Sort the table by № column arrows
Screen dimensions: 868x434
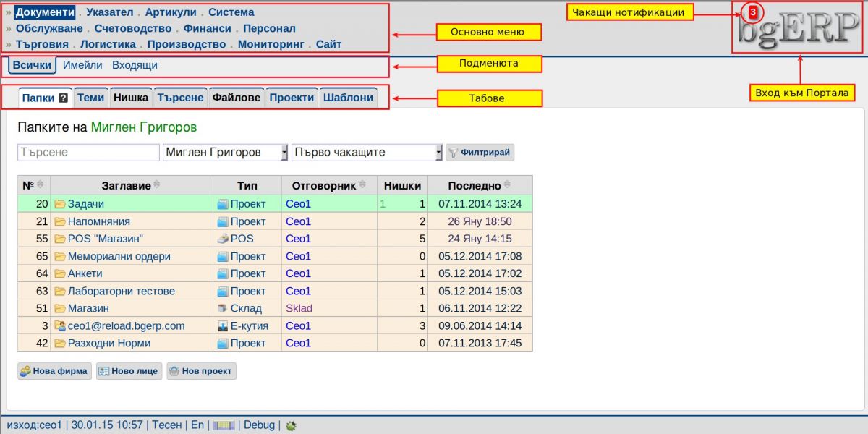pyautogui.click(x=41, y=186)
